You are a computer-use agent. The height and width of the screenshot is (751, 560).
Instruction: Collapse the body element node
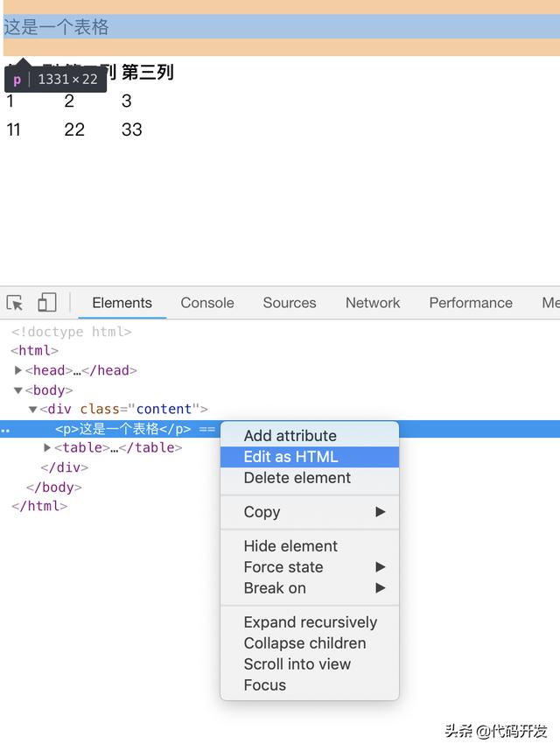18,390
